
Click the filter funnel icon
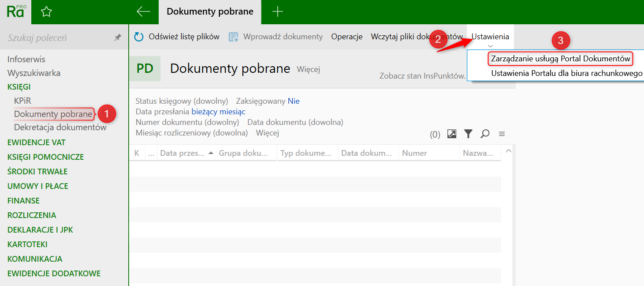point(468,134)
